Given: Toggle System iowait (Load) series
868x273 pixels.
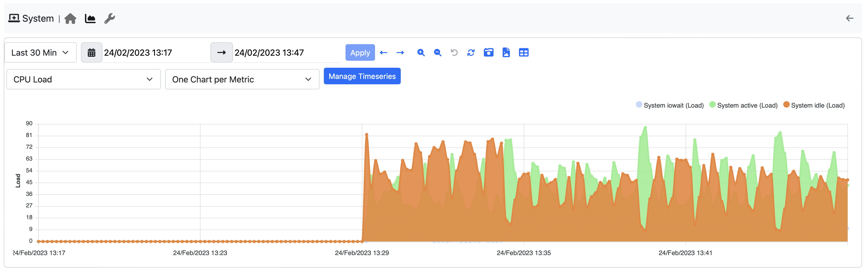Looking at the screenshot, I should 670,105.
